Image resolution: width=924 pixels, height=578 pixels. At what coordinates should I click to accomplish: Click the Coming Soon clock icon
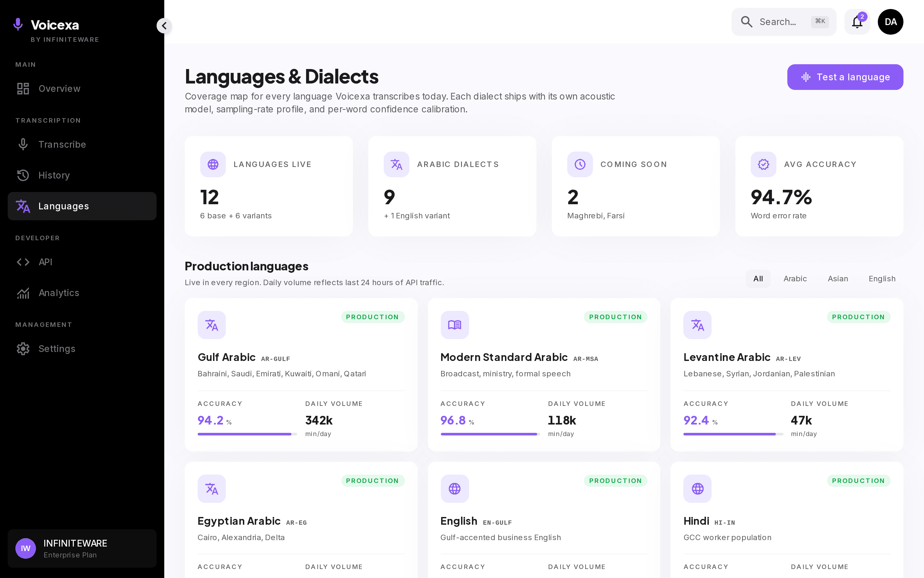tap(580, 164)
